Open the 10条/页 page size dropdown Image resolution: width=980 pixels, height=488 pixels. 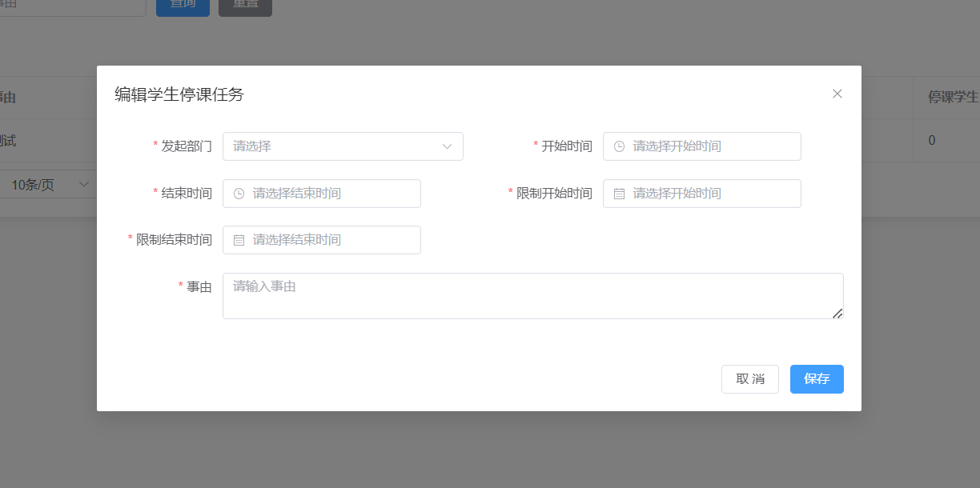[x=48, y=185]
